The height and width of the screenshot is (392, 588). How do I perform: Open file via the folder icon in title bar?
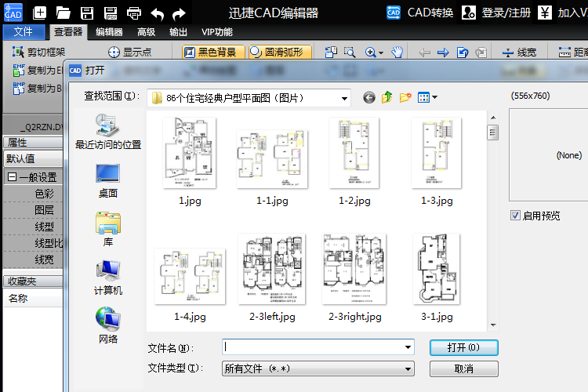63,13
